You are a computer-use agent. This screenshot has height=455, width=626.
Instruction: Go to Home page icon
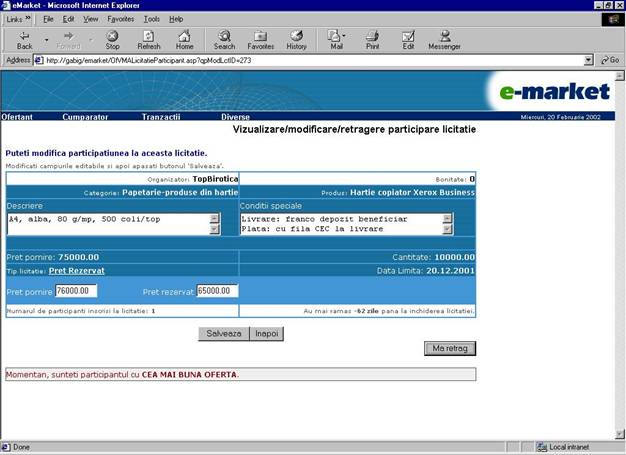click(x=184, y=39)
